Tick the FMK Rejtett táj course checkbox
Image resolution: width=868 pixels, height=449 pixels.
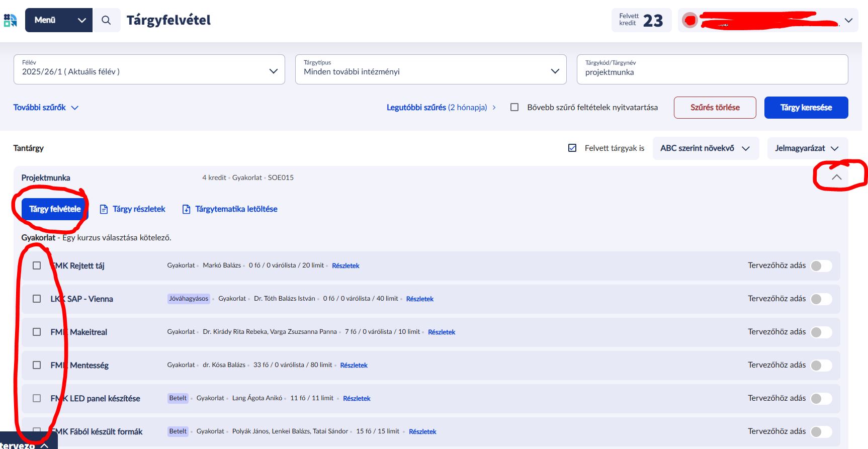[37, 265]
